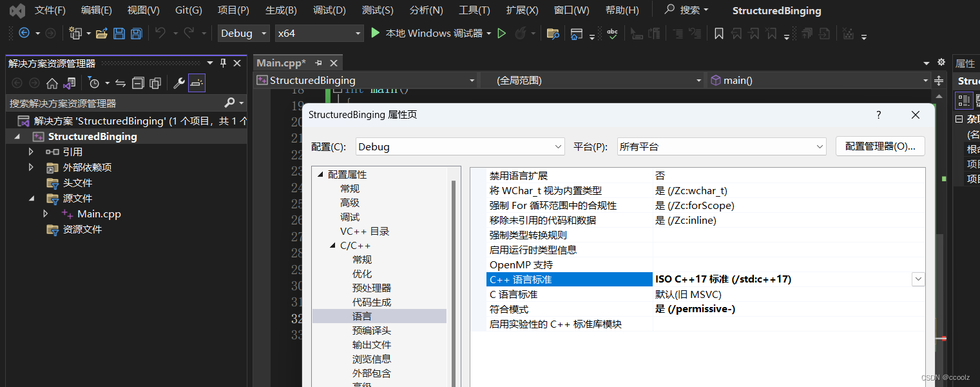Image resolution: width=980 pixels, height=387 pixels.
Task: Click the abc spell-check toolbar icon
Action: pos(613,33)
